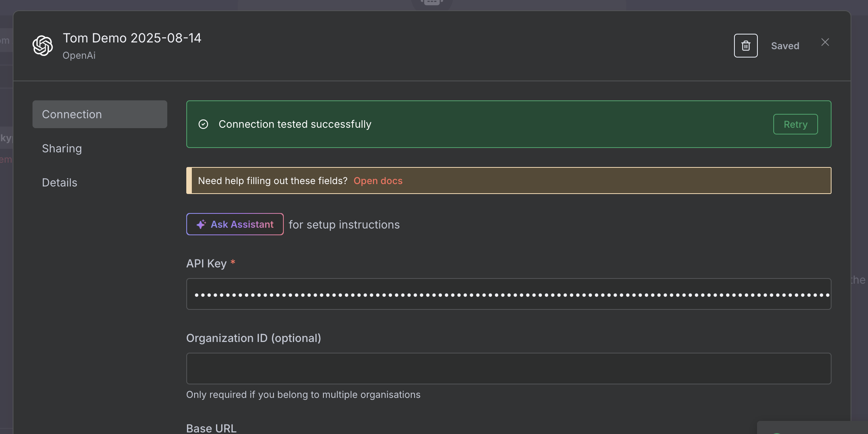Focus the masked API Key field
Viewport: 868px width, 434px height.
(509, 294)
